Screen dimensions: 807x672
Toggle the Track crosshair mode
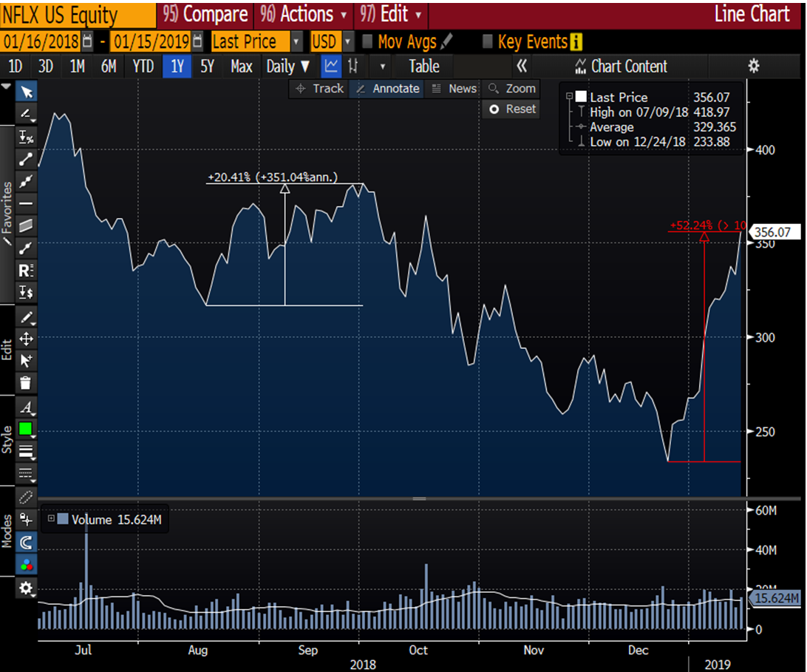(x=319, y=89)
